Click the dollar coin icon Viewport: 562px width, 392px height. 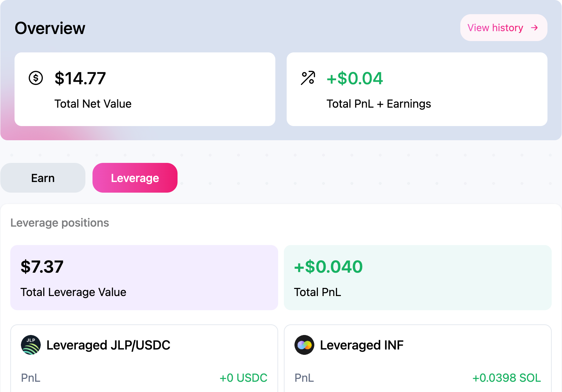click(36, 78)
